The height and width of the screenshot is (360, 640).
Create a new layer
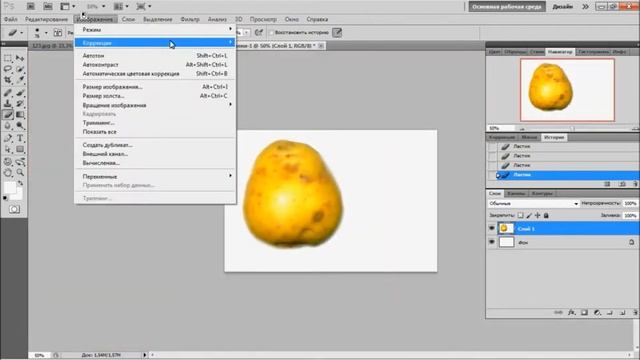622,312
